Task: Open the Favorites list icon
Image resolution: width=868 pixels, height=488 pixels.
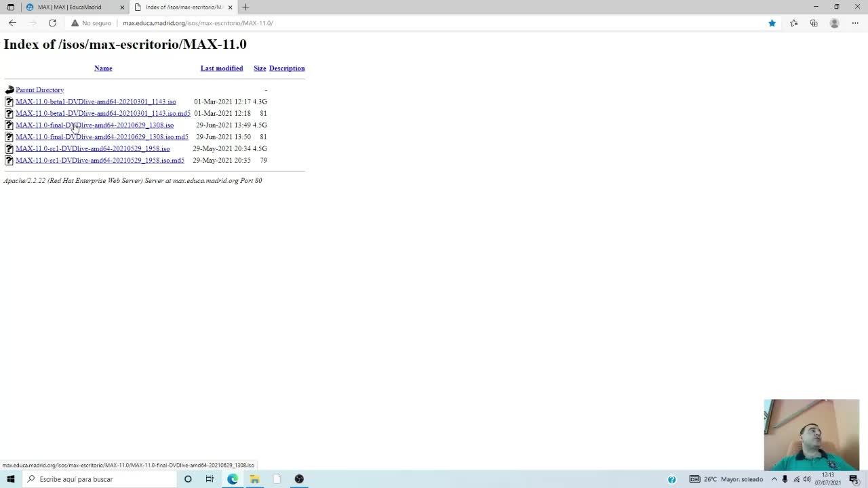Action: point(793,23)
